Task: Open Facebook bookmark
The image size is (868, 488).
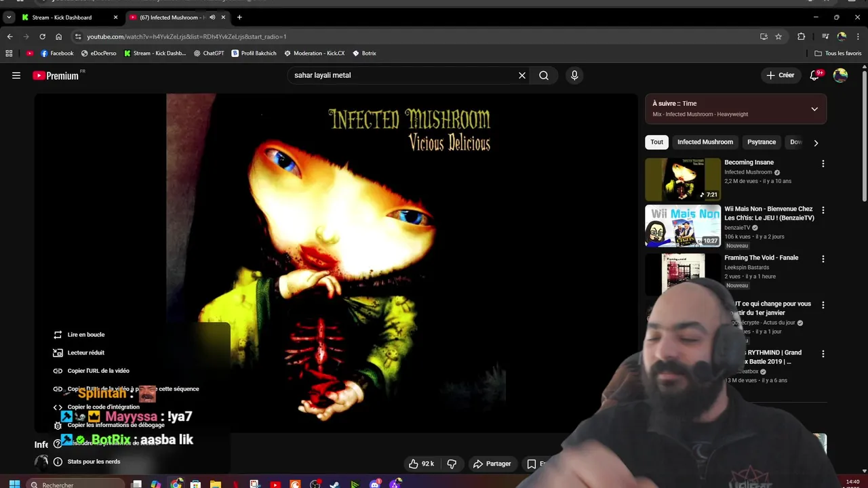Action: coord(57,53)
